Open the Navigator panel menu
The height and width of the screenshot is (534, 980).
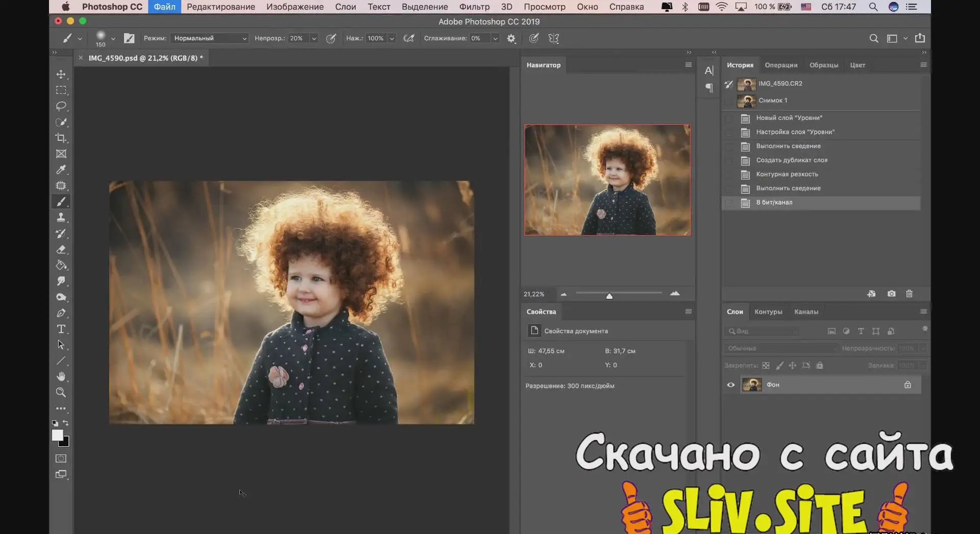[688, 65]
